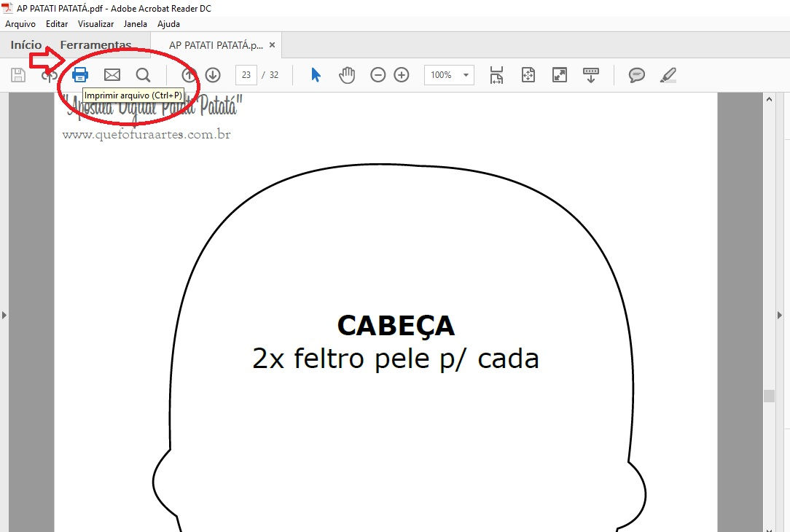Zoom out with the minus icon
Image resolution: width=790 pixels, height=532 pixels.
point(378,74)
